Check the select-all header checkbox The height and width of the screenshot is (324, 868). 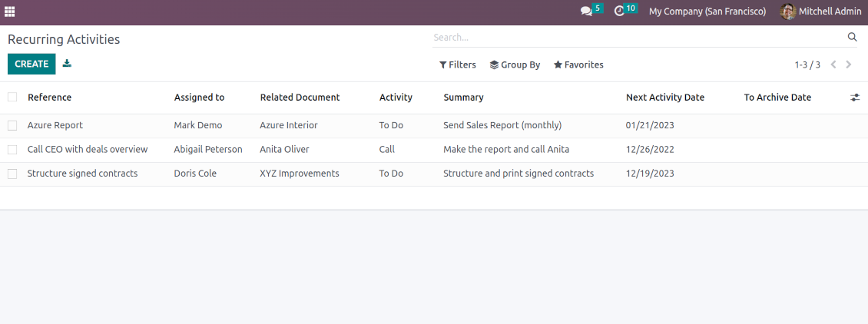click(x=12, y=97)
